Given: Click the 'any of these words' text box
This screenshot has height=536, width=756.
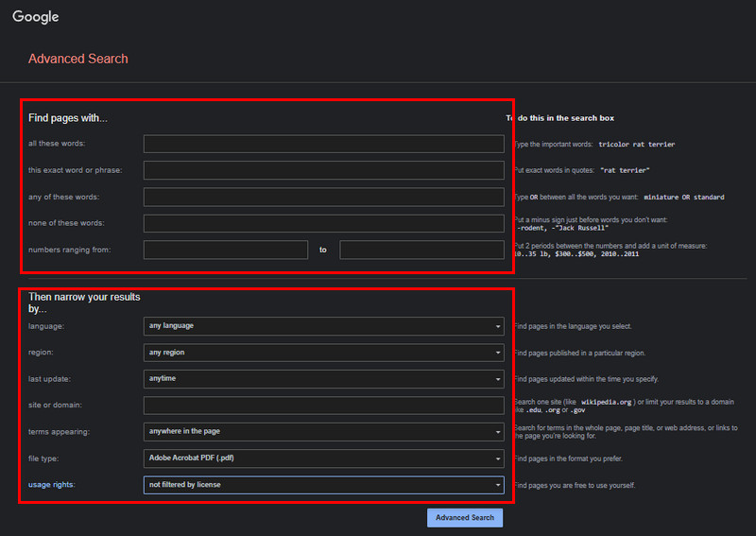Looking at the screenshot, I should coord(323,197).
